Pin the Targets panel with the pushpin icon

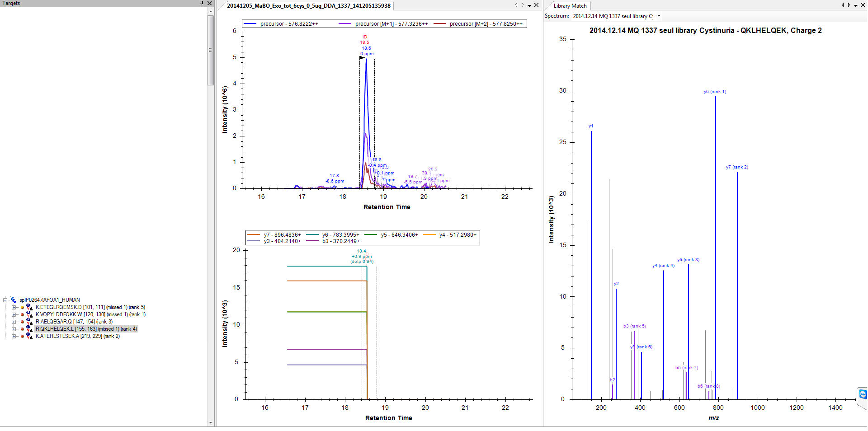(x=202, y=3)
